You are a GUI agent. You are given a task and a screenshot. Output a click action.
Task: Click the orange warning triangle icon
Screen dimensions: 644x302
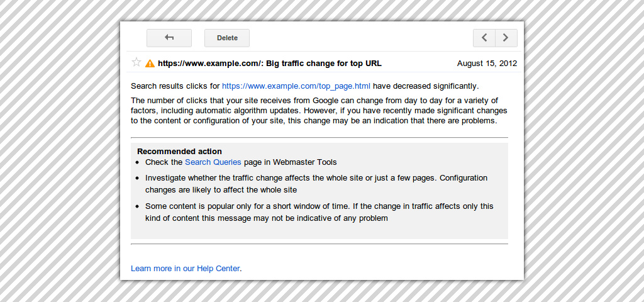[x=150, y=64]
